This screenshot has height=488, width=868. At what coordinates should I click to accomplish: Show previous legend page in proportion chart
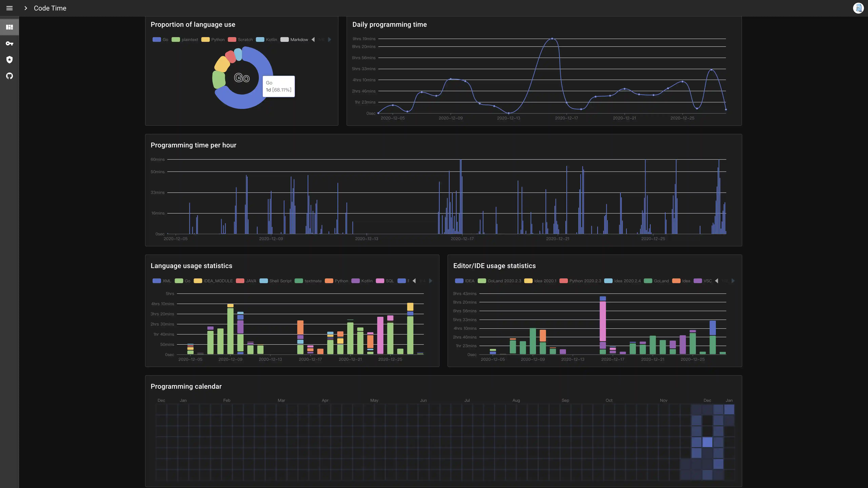coord(313,40)
